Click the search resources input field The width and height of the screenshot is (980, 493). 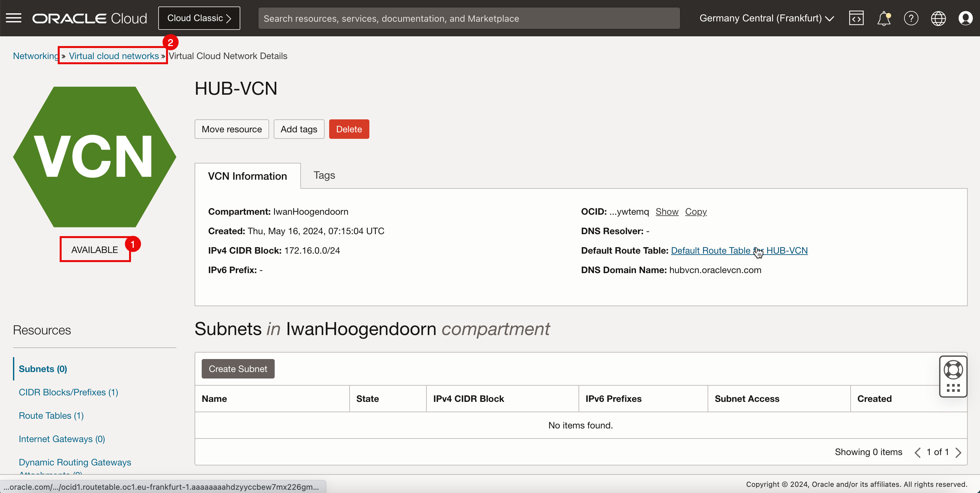coord(469,18)
